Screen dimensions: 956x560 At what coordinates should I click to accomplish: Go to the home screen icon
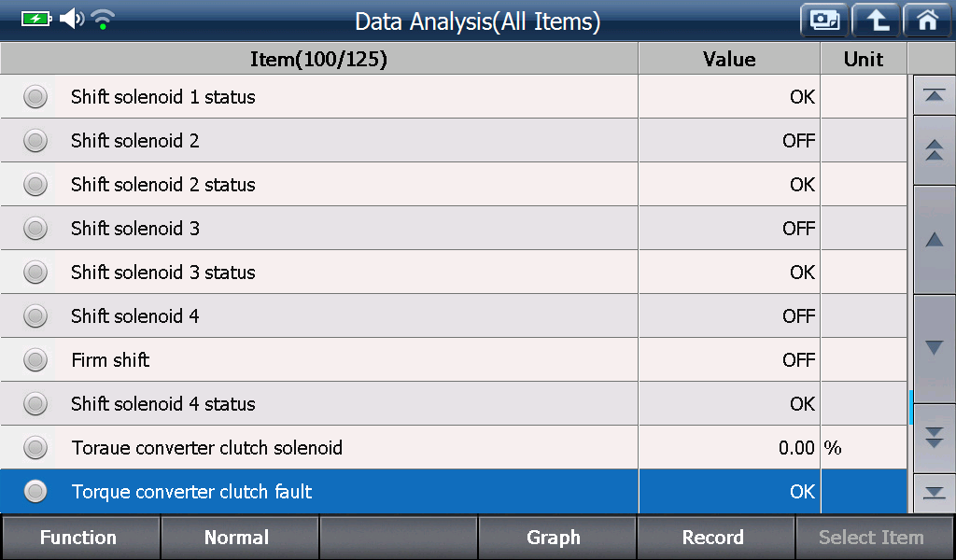tap(927, 21)
